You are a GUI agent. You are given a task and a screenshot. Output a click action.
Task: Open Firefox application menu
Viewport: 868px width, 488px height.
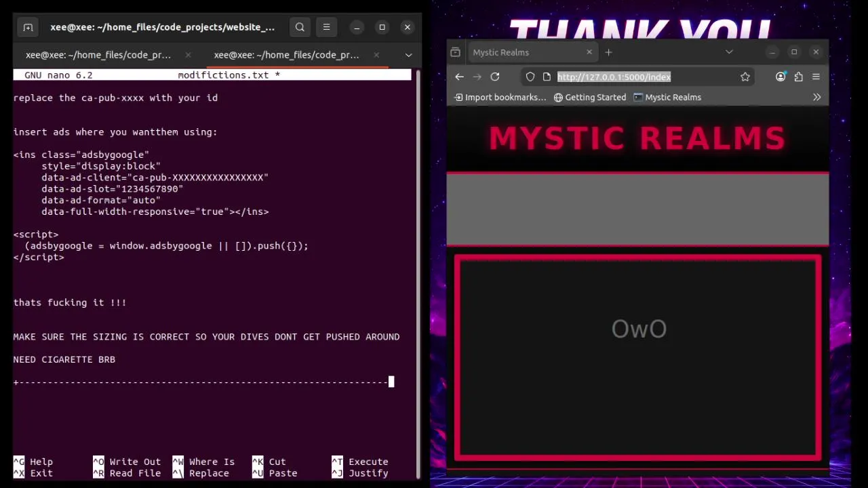(816, 77)
